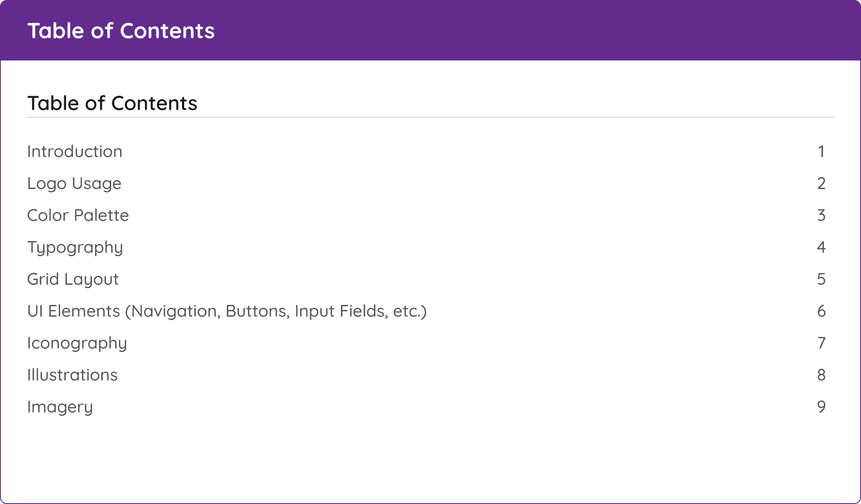This screenshot has height=504, width=861.
Task: Open the Illustrations entry
Action: coord(72,375)
